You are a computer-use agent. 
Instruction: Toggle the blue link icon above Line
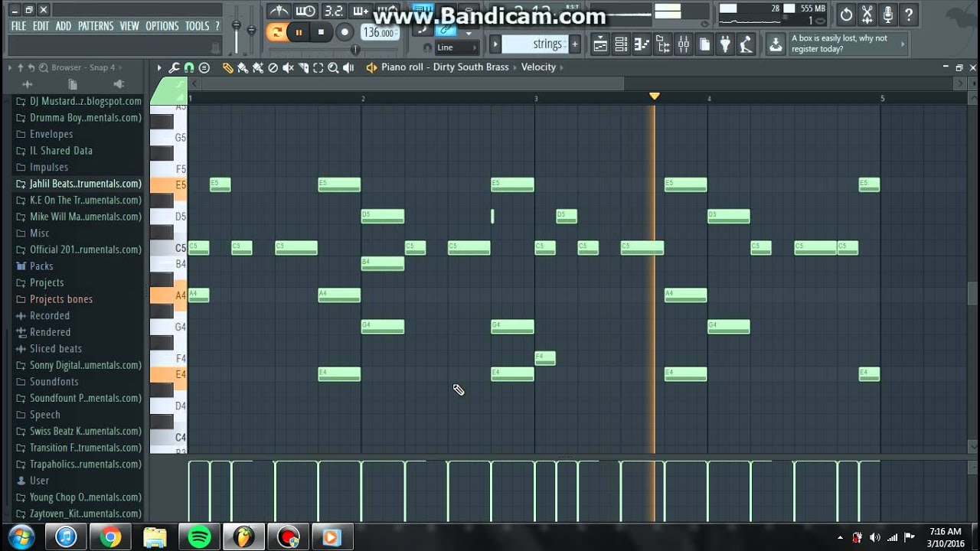(445, 30)
